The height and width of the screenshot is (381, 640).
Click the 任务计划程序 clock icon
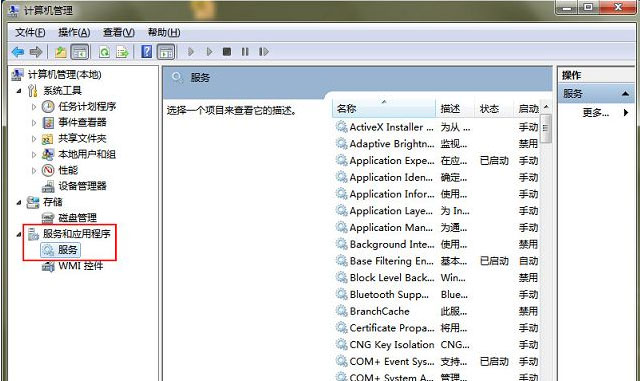click(x=48, y=107)
